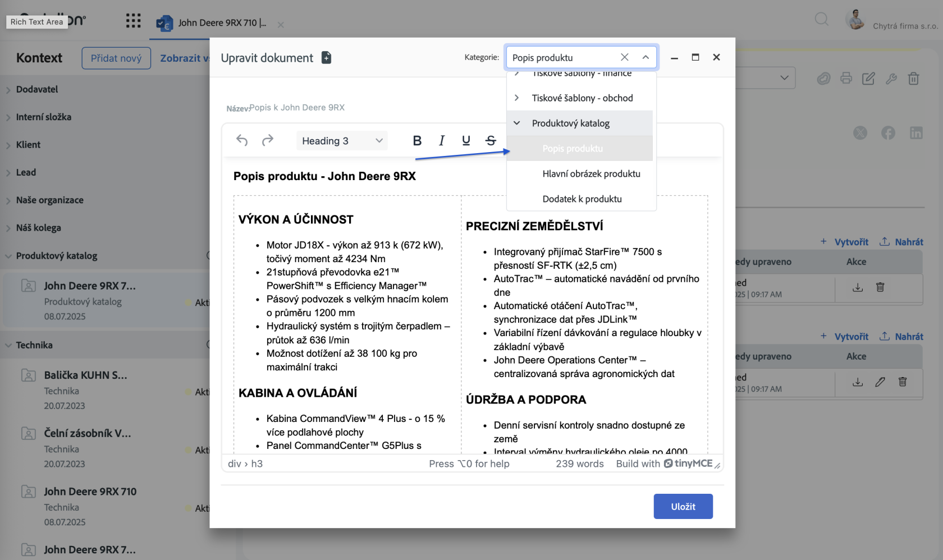Click the document icon next to Upravit dokument
The height and width of the screenshot is (560, 943).
pyautogui.click(x=326, y=57)
